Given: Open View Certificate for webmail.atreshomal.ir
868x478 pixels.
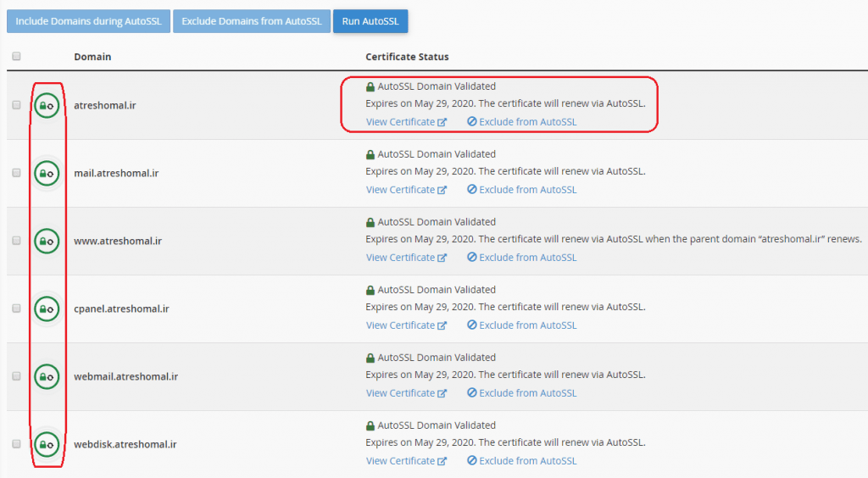Looking at the screenshot, I should click(x=406, y=392).
